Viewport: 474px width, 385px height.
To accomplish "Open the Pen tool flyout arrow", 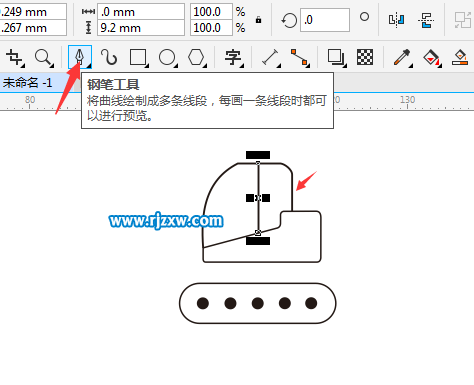I will pos(89,66).
